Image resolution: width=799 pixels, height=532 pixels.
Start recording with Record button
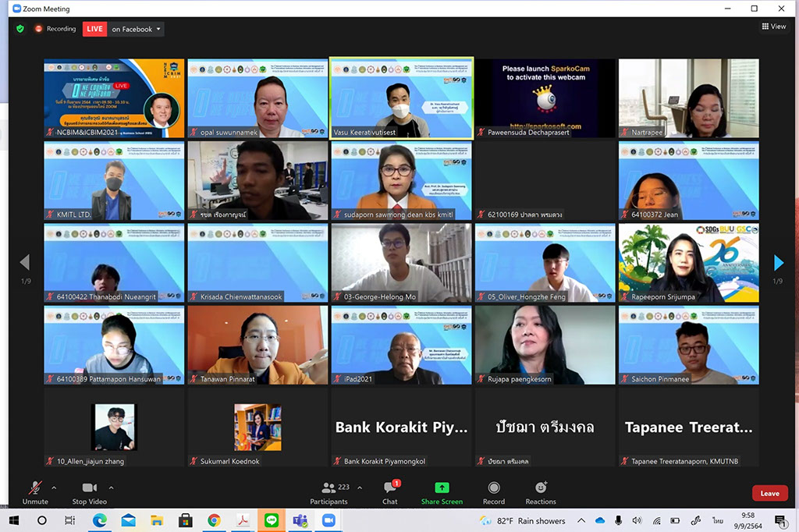[x=494, y=492]
